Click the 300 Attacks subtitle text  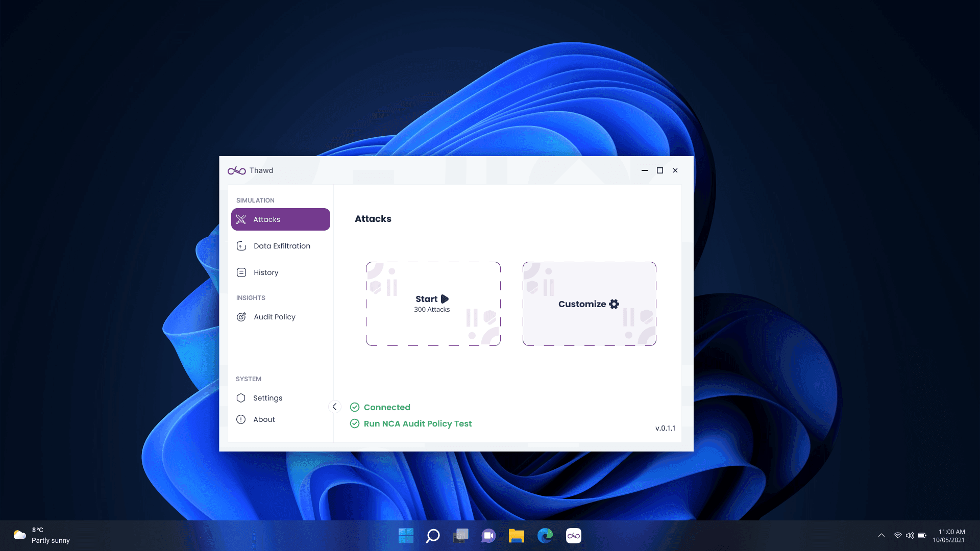point(432,310)
